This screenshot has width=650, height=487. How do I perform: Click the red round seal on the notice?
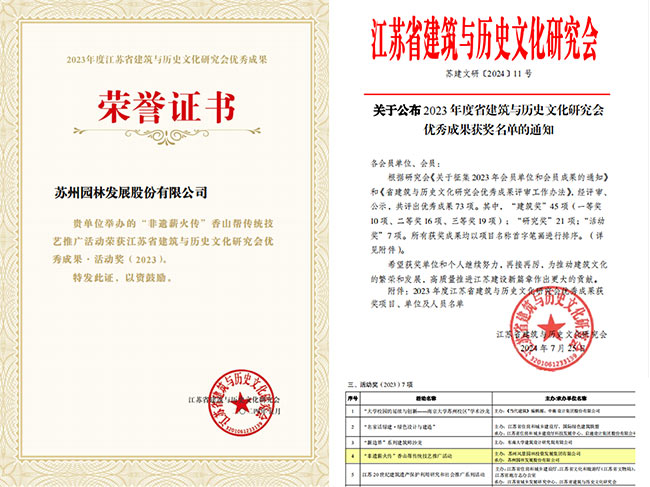click(x=551, y=327)
